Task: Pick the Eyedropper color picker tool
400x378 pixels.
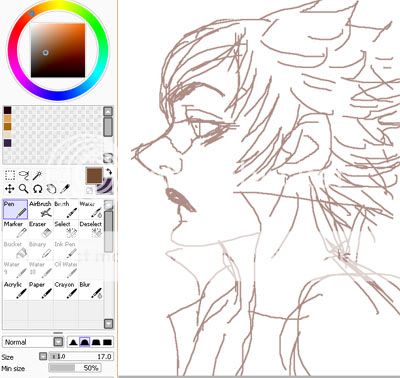Action: (64, 189)
